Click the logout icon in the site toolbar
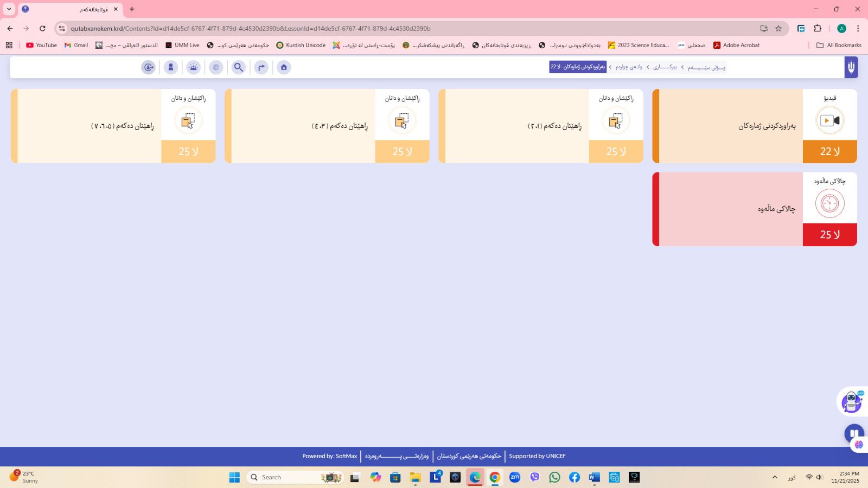The height and width of the screenshot is (488, 868). point(148,67)
